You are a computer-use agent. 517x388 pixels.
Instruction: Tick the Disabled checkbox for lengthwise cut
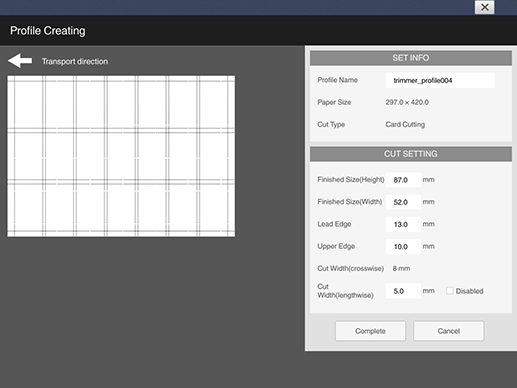(x=450, y=291)
